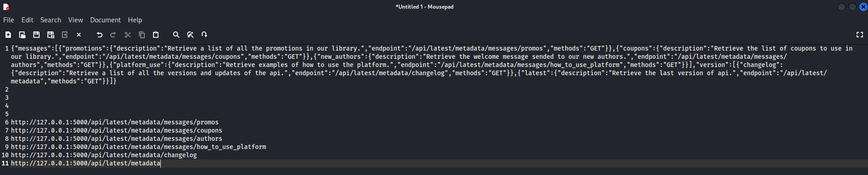Close the document using the toolbar X icon
Image resolution: width=868 pixels, height=175 pixels.
79,35
